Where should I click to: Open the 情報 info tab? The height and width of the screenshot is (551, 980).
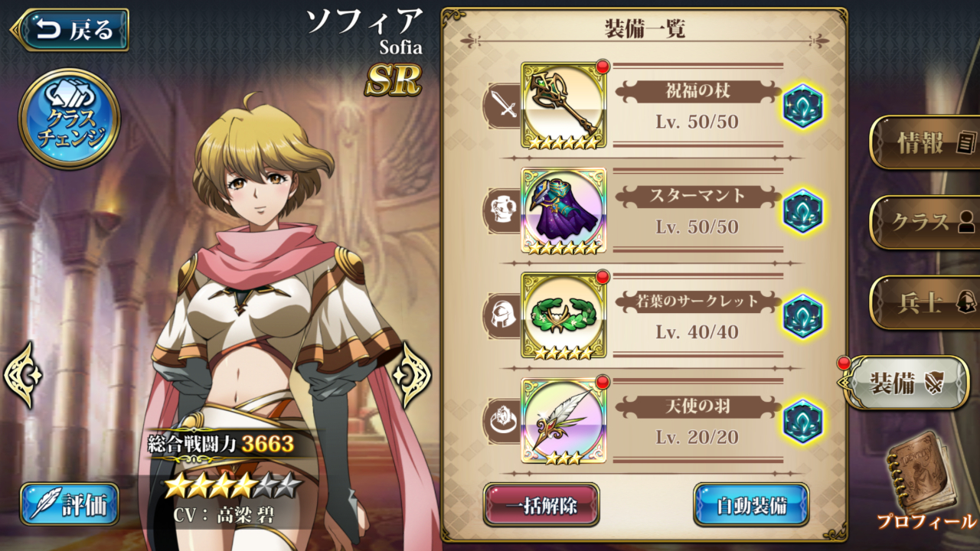coord(925,142)
